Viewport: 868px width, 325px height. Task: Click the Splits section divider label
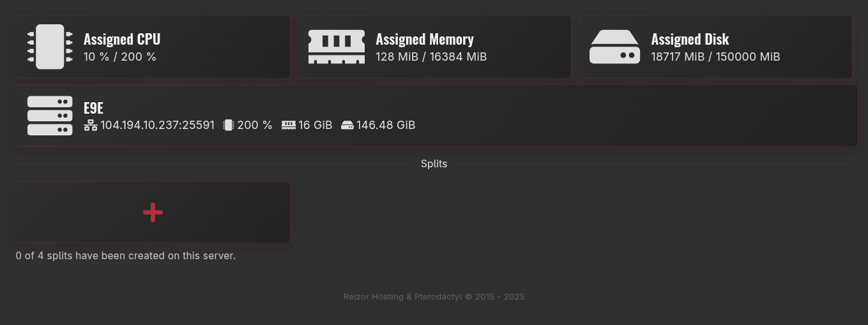coord(434,164)
